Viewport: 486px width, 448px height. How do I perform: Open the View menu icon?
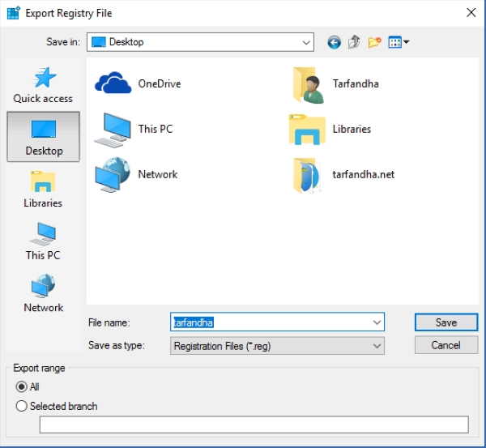pos(395,42)
